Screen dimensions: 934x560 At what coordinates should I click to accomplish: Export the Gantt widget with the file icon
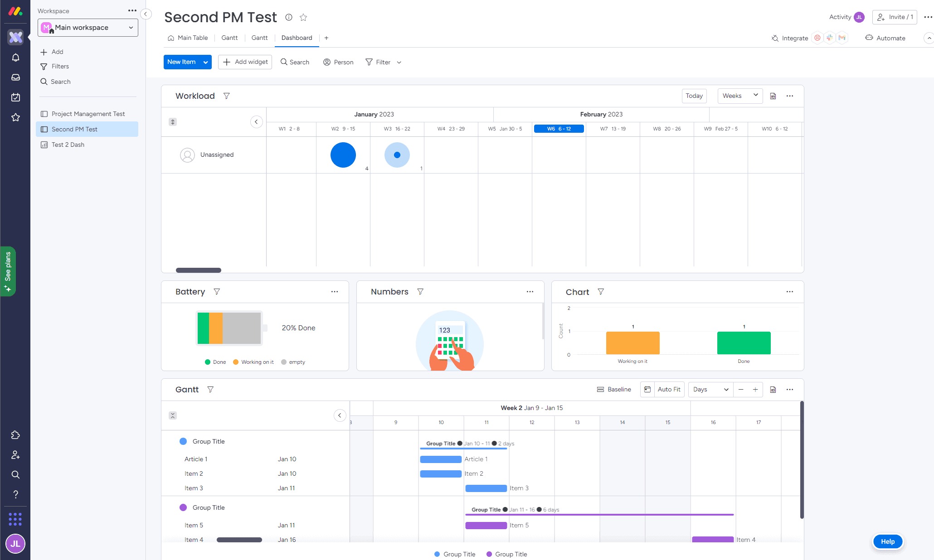coord(773,390)
